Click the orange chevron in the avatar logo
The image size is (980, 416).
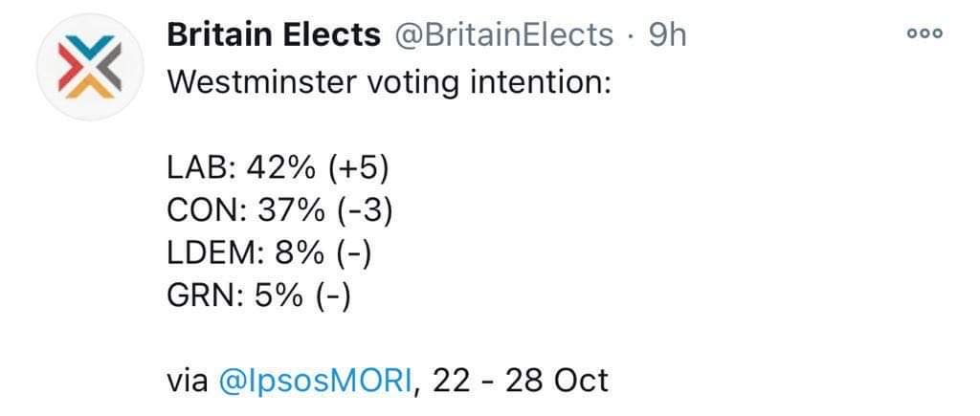coord(91,87)
